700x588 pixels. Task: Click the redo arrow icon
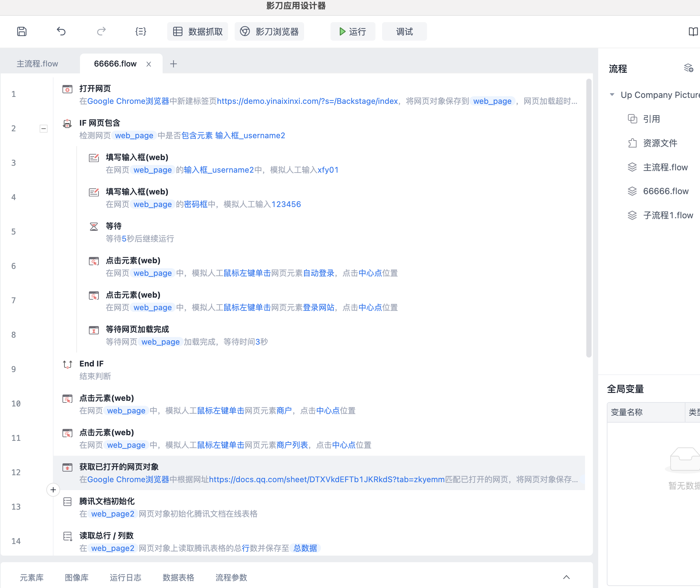pyautogui.click(x=101, y=31)
